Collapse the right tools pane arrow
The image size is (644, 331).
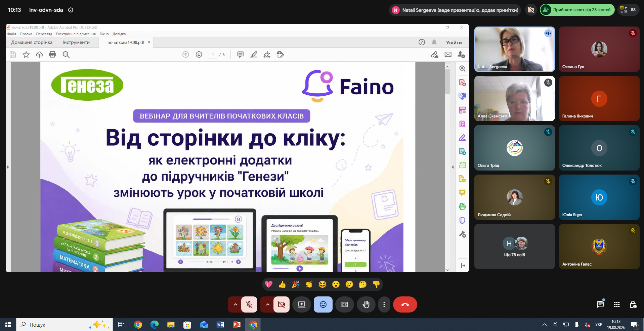point(463,266)
